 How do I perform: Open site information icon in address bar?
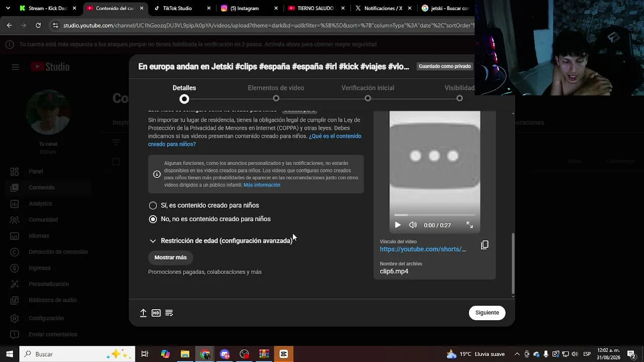coord(55,25)
